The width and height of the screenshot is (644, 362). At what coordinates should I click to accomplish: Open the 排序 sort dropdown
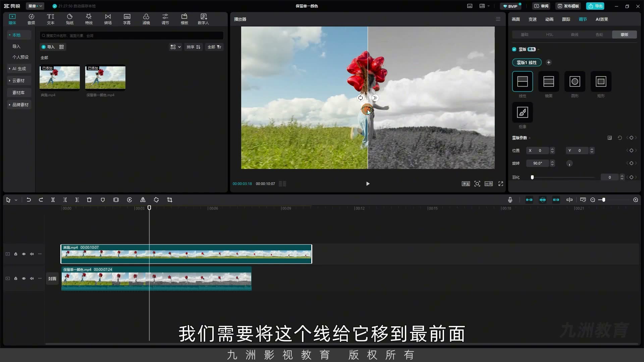(x=194, y=47)
